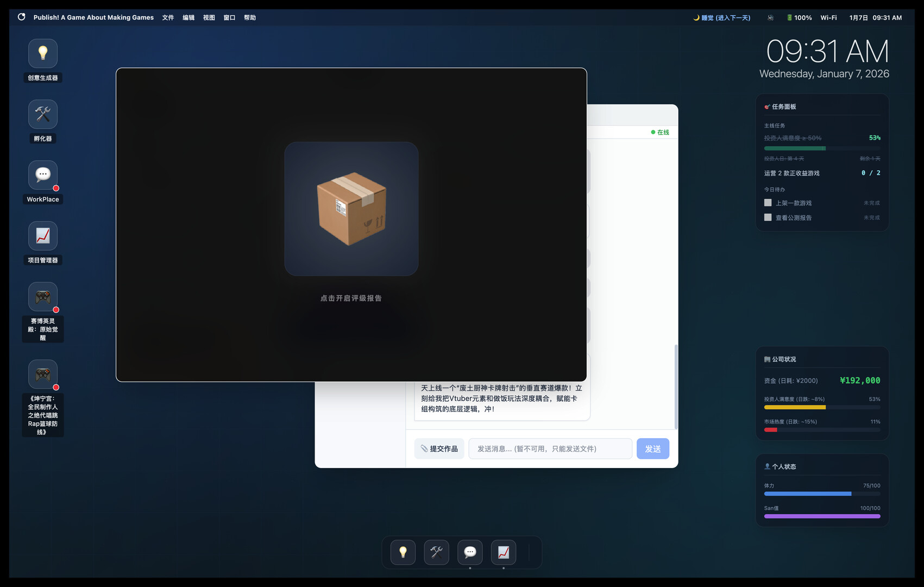Image resolution: width=924 pixels, height=587 pixels.
Task: Click the package box to open report
Action: 351,209
